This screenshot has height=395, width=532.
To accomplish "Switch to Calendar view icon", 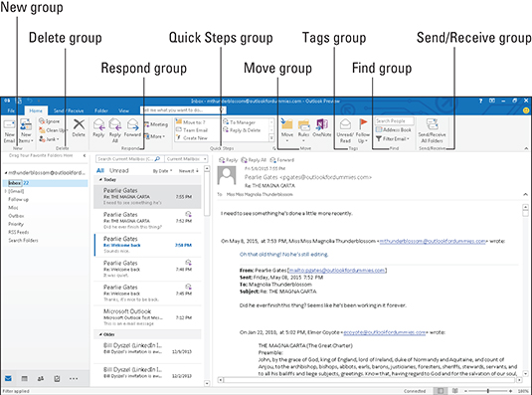I will point(25,378).
